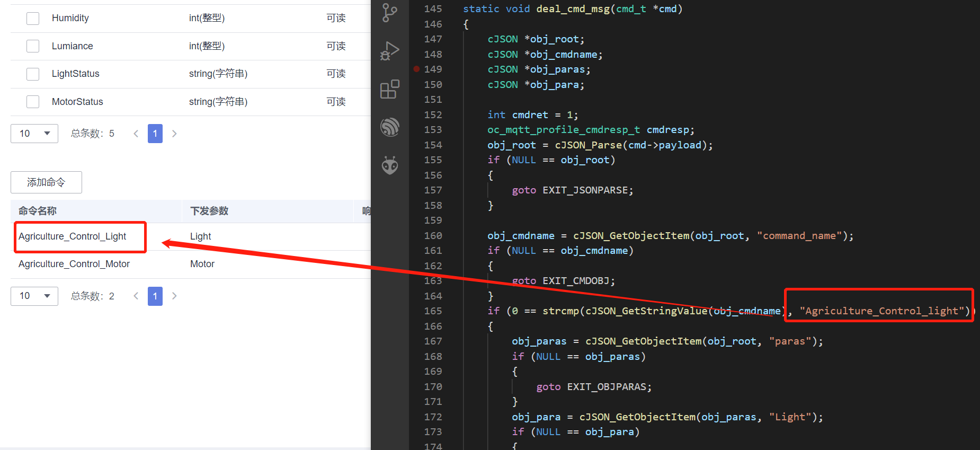This screenshot has width=980, height=450.
Task: Click the "Agriculture_Control_light" string in code
Action: click(x=882, y=311)
